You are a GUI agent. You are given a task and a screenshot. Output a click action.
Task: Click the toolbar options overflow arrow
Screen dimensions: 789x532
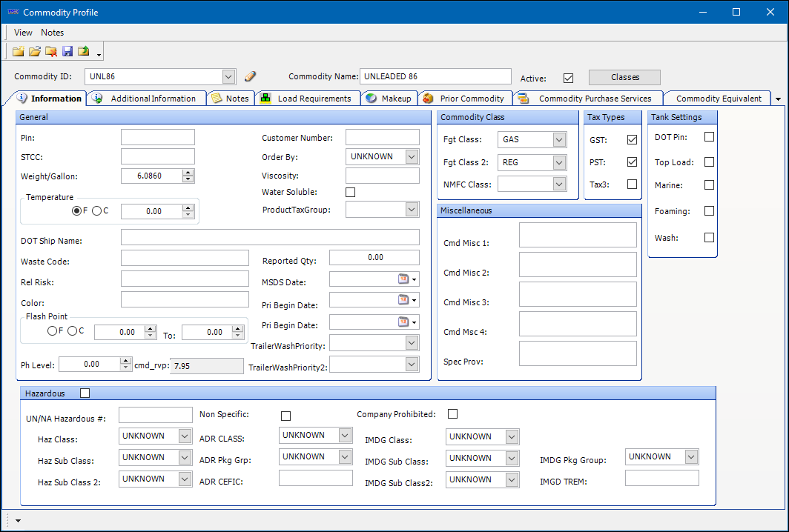coord(99,54)
